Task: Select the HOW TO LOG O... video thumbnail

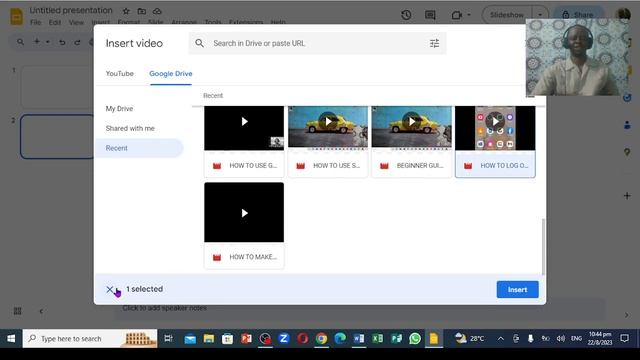Action: click(x=495, y=128)
